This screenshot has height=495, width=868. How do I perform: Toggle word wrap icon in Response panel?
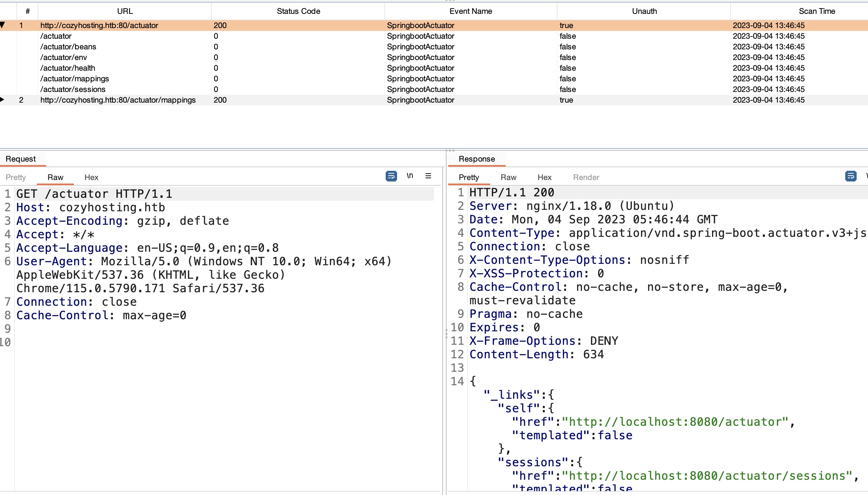(x=851, y=176)
